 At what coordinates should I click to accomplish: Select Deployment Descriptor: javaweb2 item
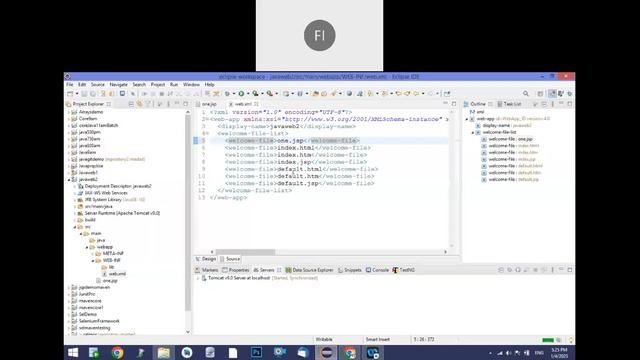click(118, 186)
